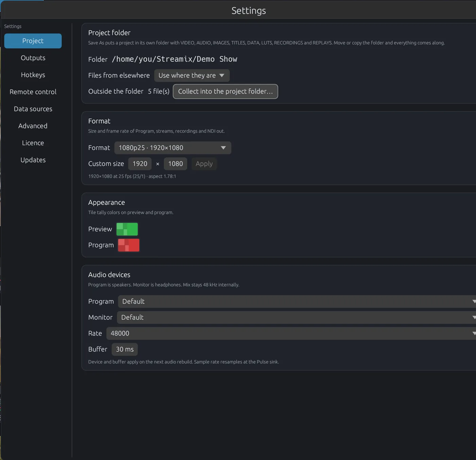Open the Program audio device dropdown
Viewport: 476px width, 460px height.
click(297, 302)
